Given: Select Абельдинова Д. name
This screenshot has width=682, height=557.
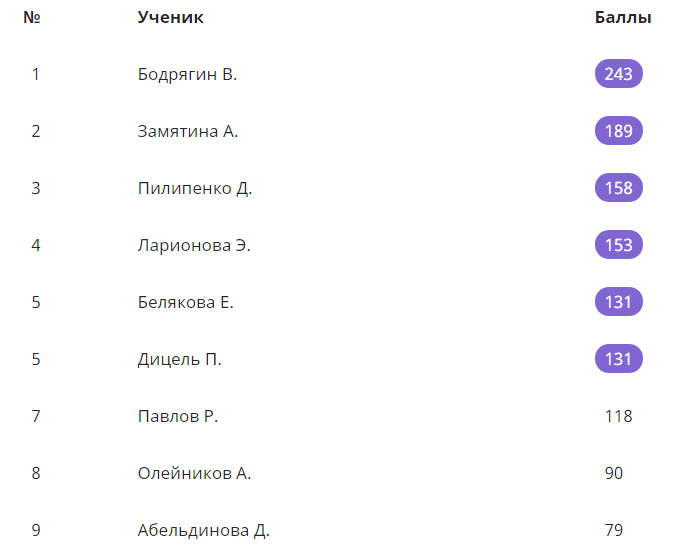Looking at the screenshot, I should (204, 530).
